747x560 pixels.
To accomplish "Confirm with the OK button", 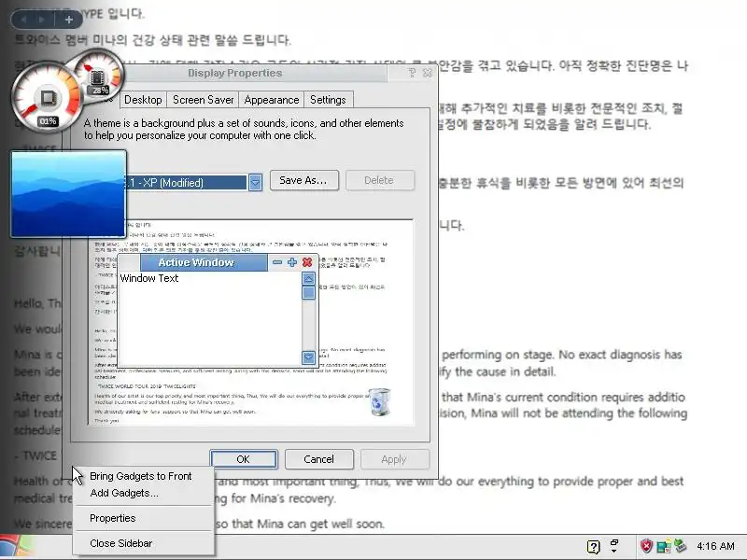I will click(x=244, y=459).
